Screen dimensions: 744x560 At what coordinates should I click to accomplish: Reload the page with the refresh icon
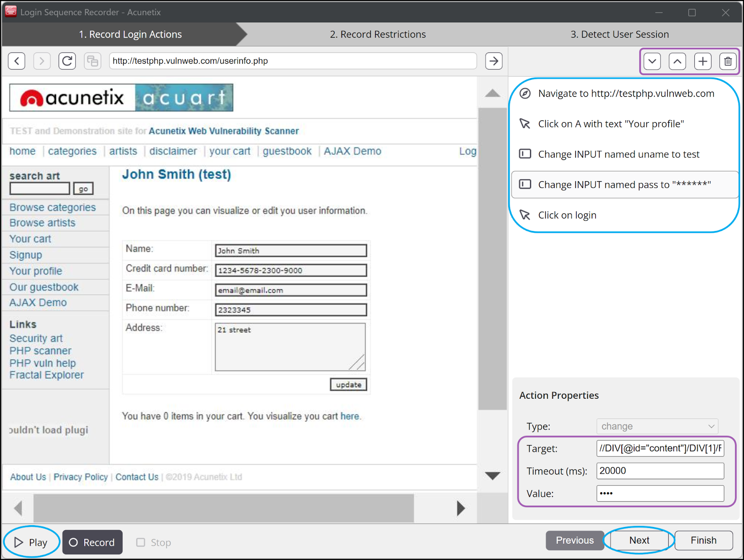pyautogui.click(x=67, y=61)
